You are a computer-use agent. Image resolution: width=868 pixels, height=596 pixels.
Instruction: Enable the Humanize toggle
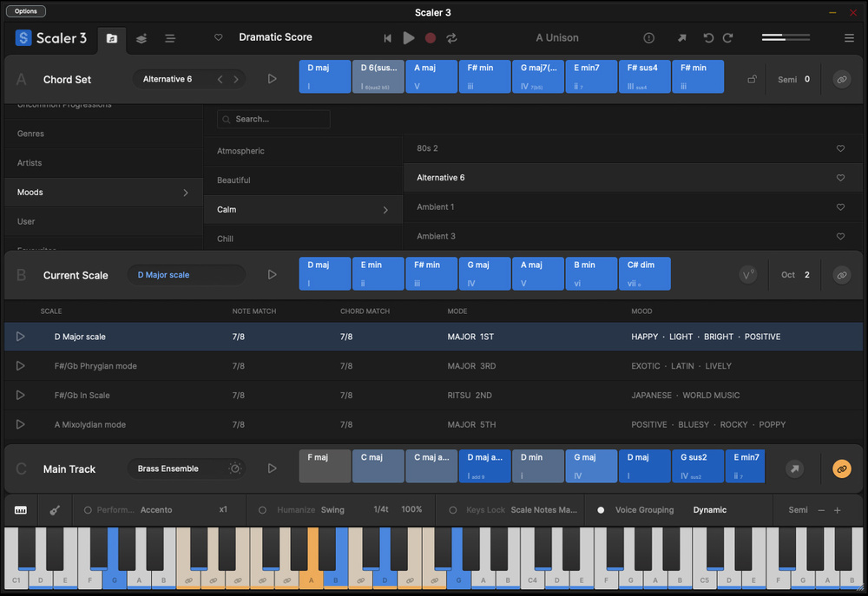[x=263, y=510]
